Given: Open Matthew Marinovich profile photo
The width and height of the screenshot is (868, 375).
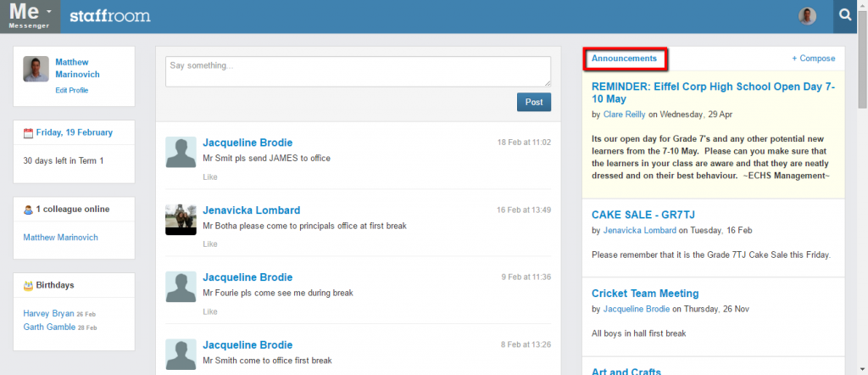Looking at the screenshot, I should [x=36, y=70].
